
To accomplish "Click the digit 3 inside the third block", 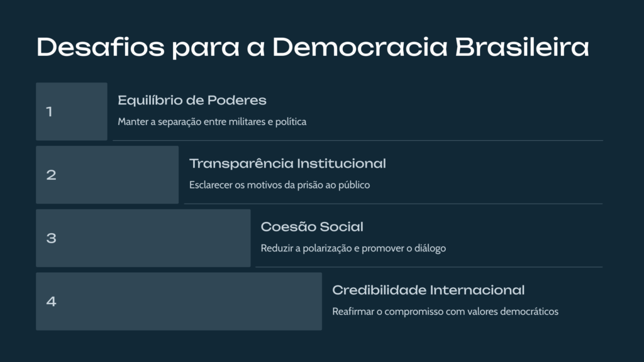I will [51, 238].
